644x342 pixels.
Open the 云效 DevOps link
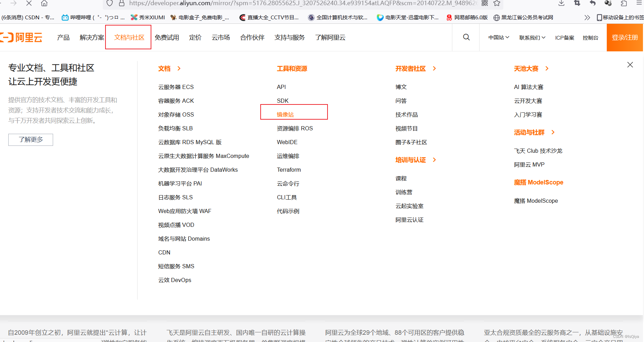click(174, 280)
